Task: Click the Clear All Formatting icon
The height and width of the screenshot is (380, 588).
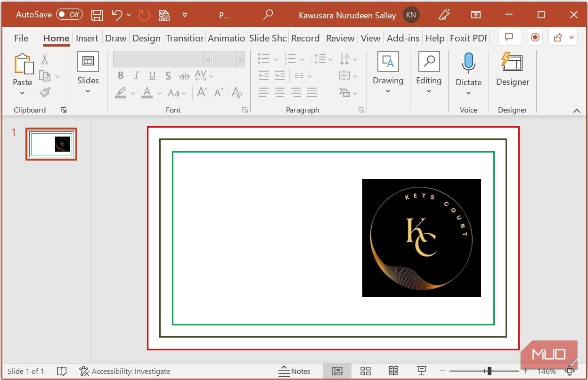Action: [x=237, y=93]
